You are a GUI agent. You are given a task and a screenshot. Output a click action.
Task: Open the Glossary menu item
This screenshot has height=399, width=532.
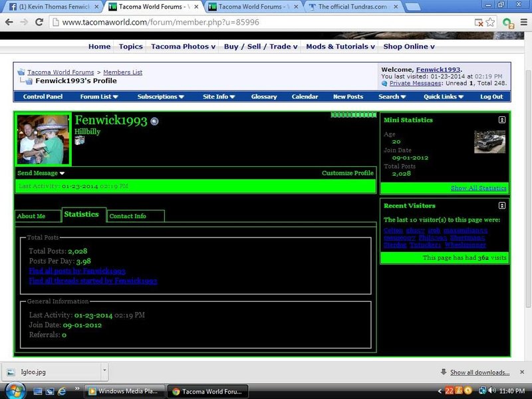(x=264, y=96)
